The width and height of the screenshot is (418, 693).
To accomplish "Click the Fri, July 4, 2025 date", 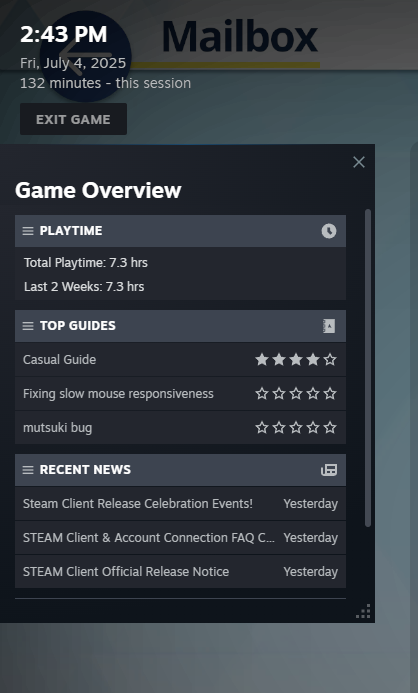I will pos(73,63).
